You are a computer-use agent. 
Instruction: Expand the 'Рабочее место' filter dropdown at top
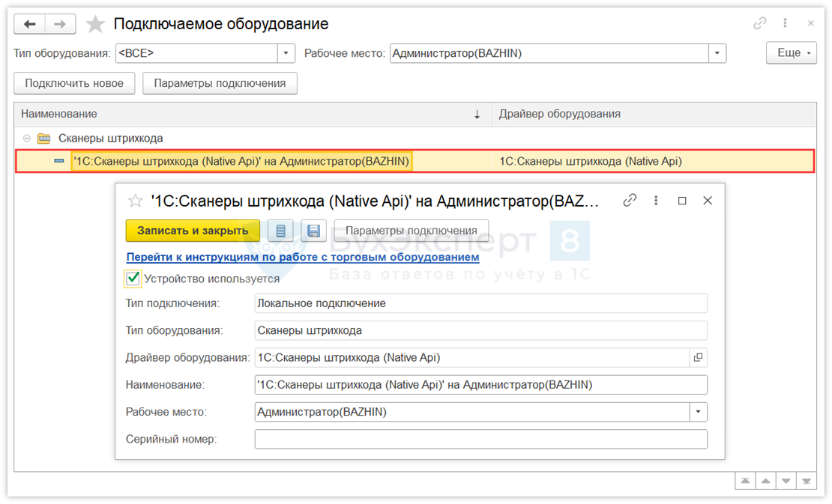[717, 53]
